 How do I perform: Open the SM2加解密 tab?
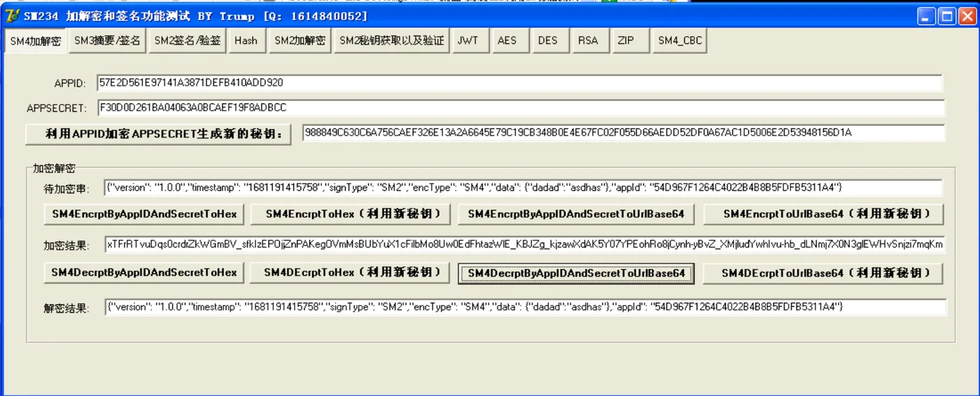tap(300, 41)
